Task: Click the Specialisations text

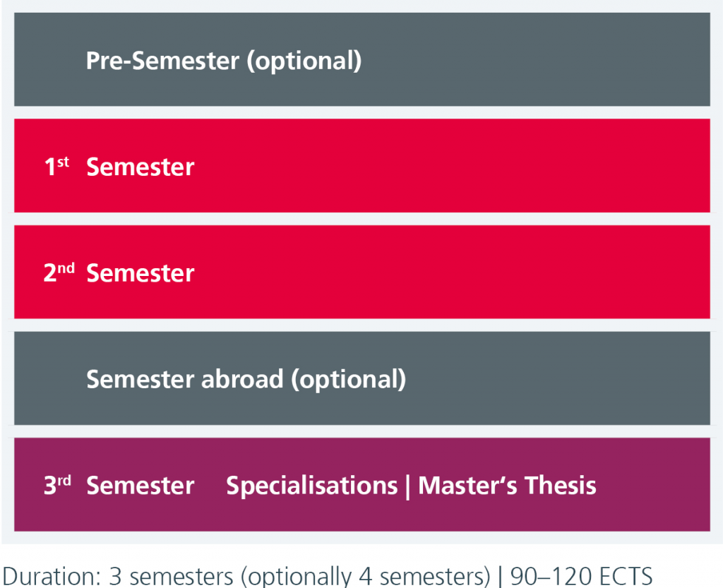Action: 311,486
